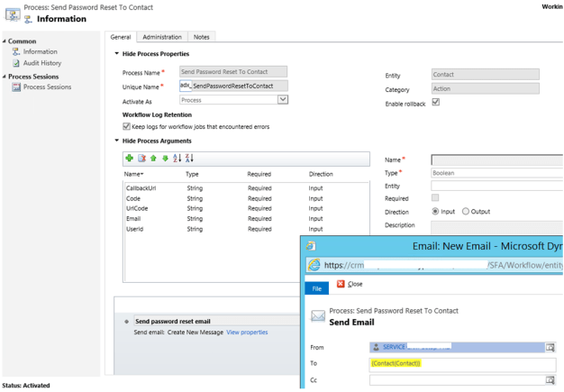Collapse the Hide Process Properties section
This screenshot has width=564, height=392.
pyautogui.click(x=117, y=54)
